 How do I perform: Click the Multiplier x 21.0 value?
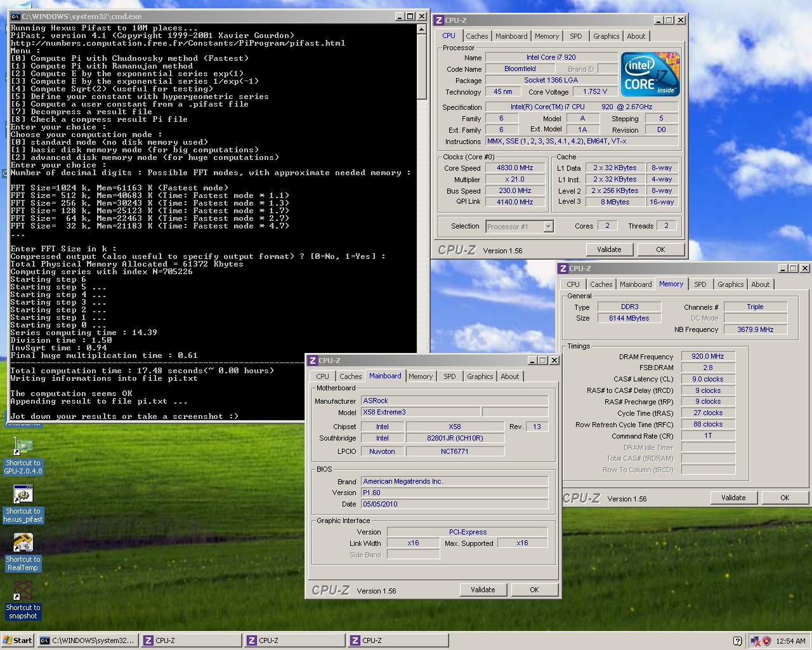click(x=515, y=180)
